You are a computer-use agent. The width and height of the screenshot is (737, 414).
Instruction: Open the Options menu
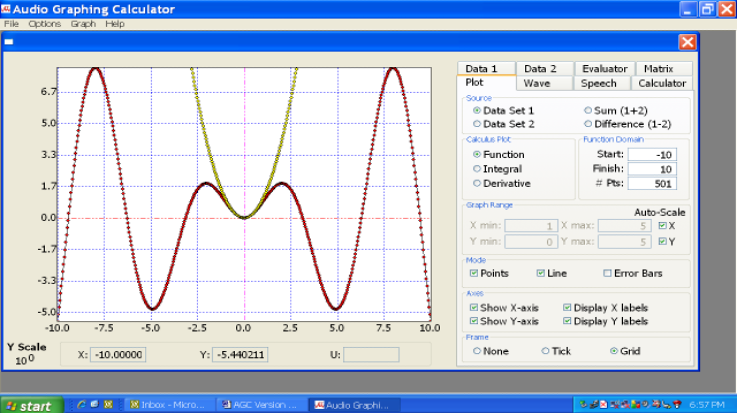pyautogui.click(x=45, y=24)
